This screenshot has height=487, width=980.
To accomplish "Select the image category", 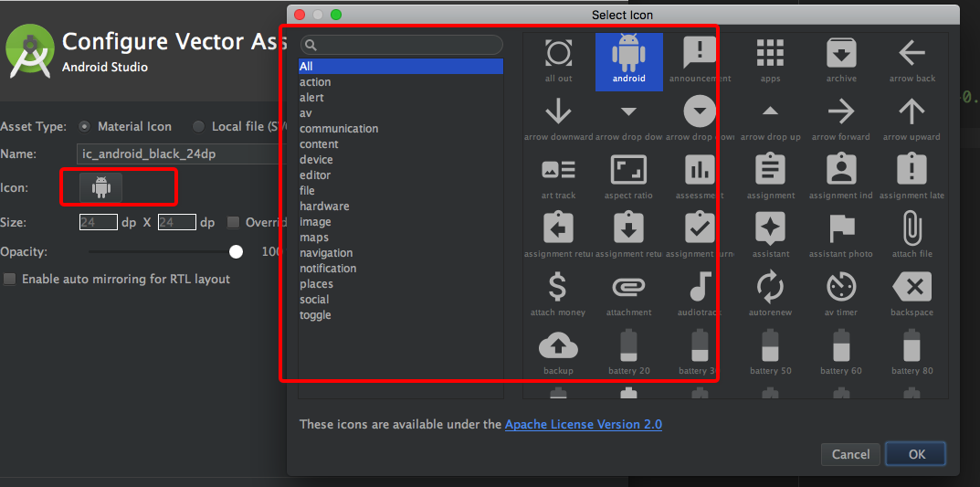I will (x=401, y=221).
